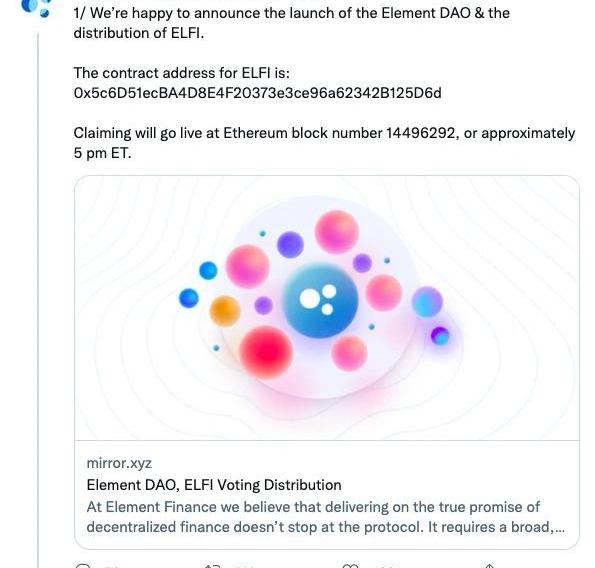Click the reply count next to the reply icon
This screenshot has width=595, height=568.
[x=112, y=566]
